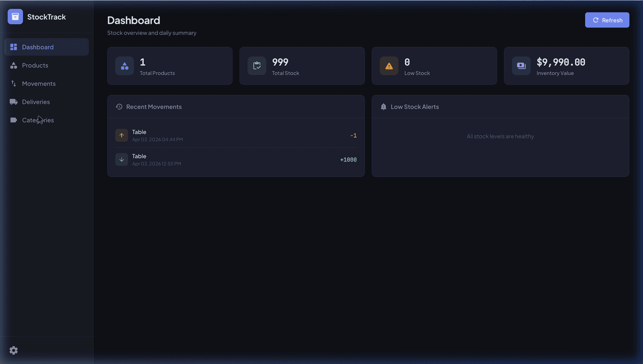Select the Deliveries truck icon

tap(13, 102)
